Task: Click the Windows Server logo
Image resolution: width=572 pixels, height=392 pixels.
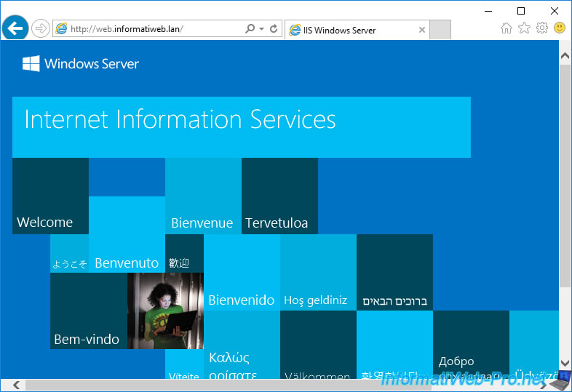Action: pos(81,64)
